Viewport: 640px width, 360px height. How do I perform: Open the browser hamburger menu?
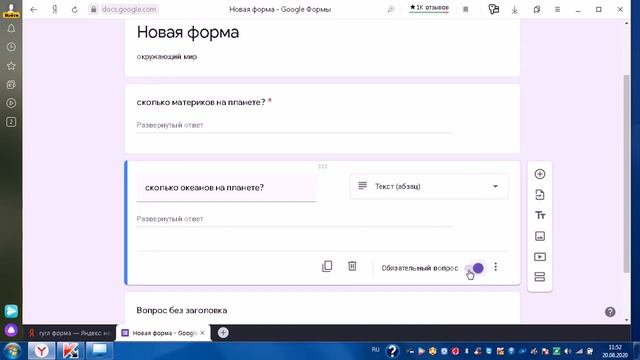[x=557, y=9]
